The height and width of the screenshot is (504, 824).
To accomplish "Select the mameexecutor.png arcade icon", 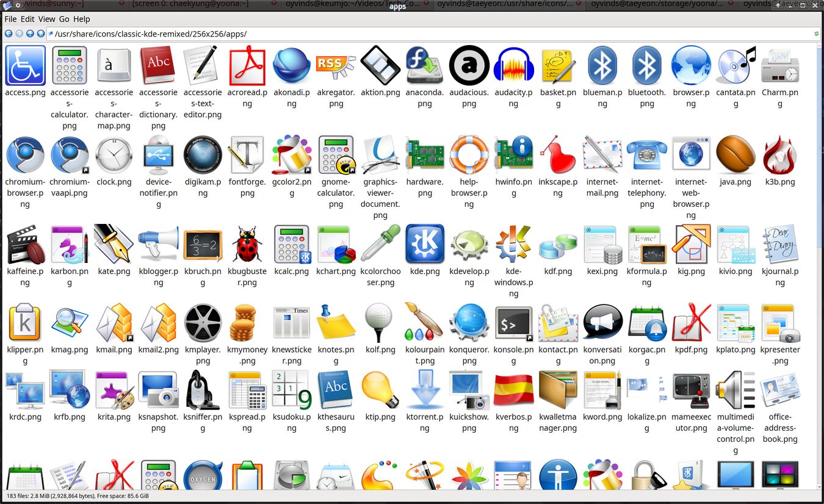I will coord(691,390).
